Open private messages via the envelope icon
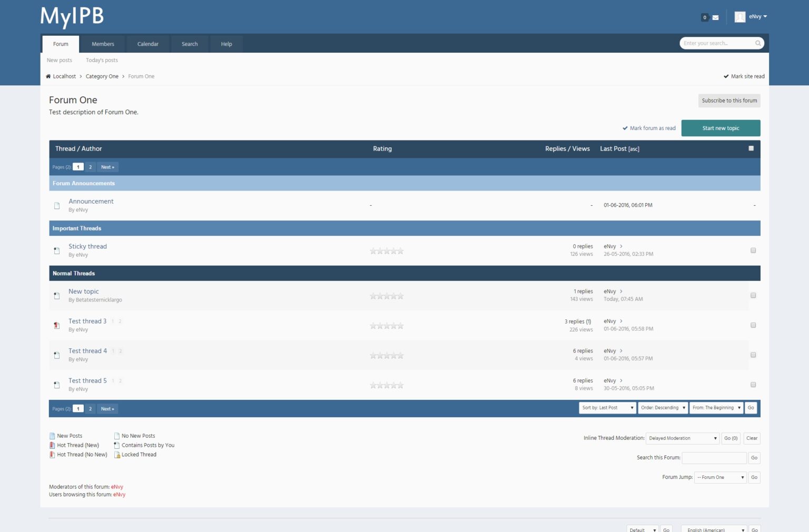 point(715,17)
